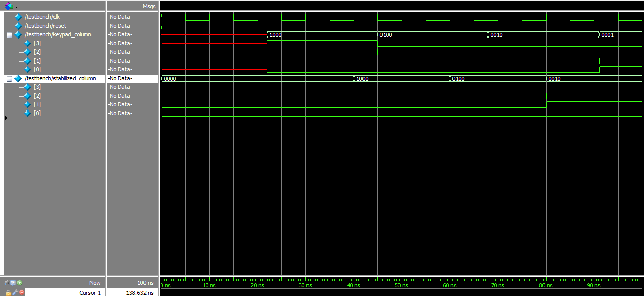The height and width of the screenshot is (296, 644).
Task: Click the toggle leaf names icon
Action: click(x=7, y=283)
